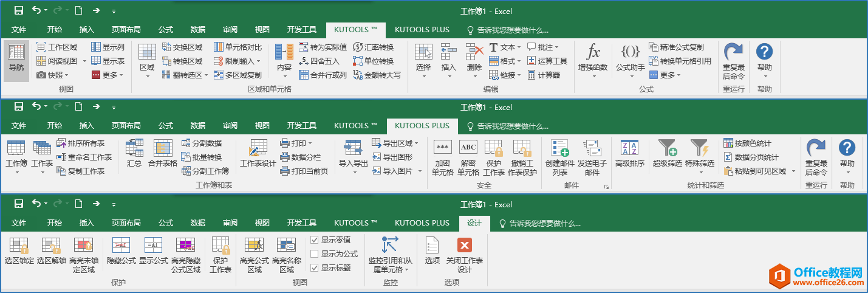Select the KUTOOLS tab in the first ribbon
This screenshot has height=293, width=868.
(x=356, y=29)
